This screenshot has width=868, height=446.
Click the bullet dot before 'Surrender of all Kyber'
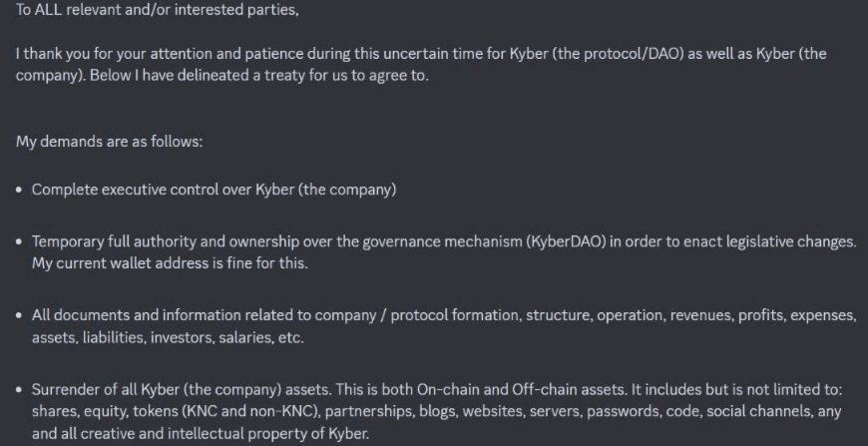20,389
